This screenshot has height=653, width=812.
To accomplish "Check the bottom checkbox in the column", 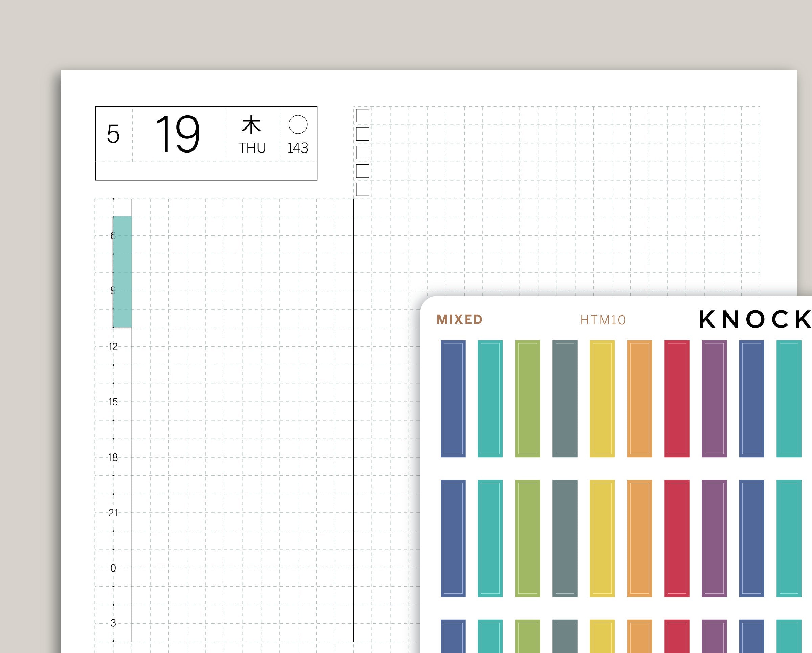I will (x=362, y=189).
